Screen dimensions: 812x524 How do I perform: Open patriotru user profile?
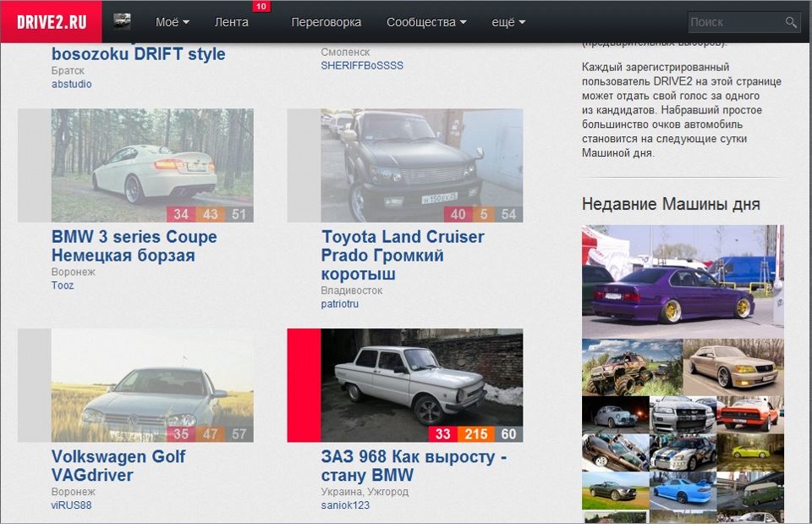coord(340,304)
